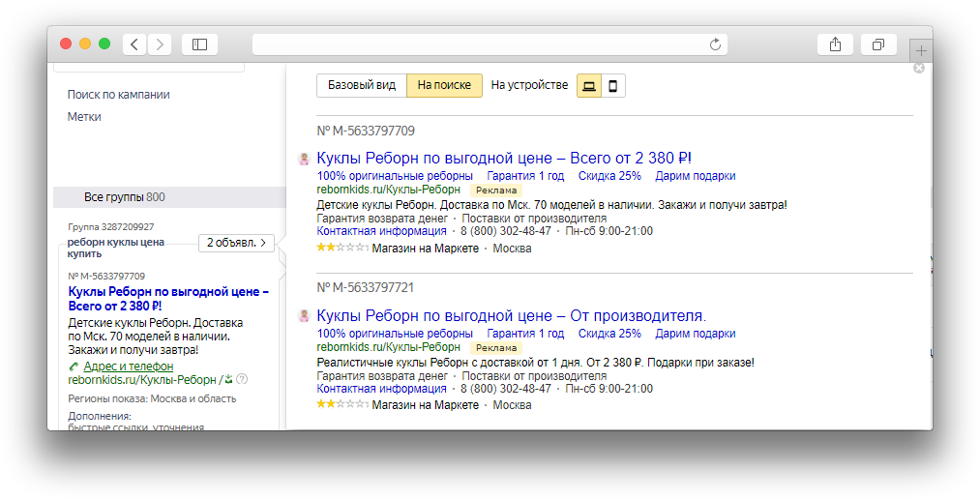Image resolution: width=980 pixels, height=499 pixels.
Task: Click the Safari address bar
Action: [490, 44]
